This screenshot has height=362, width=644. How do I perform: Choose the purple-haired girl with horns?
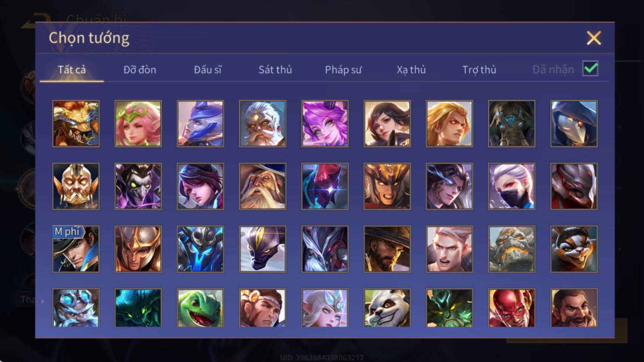325,124
